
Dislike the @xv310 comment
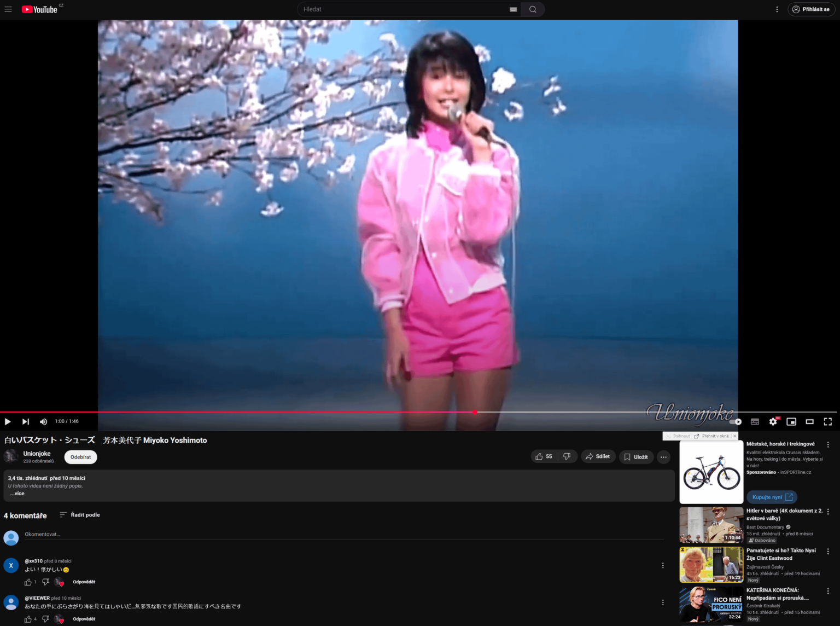46,582
